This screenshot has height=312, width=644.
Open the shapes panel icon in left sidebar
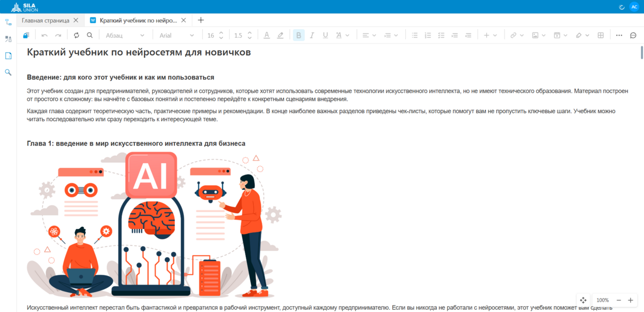pos(8,39)
